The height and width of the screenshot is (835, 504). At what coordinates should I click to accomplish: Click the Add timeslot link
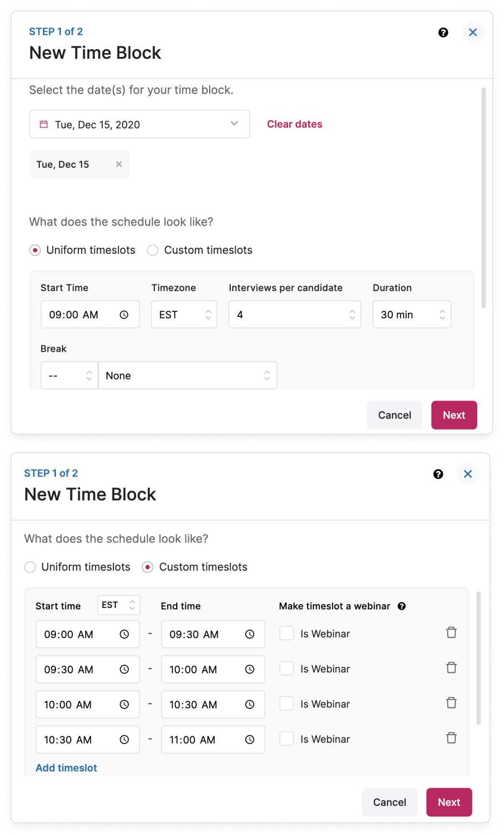66,768
